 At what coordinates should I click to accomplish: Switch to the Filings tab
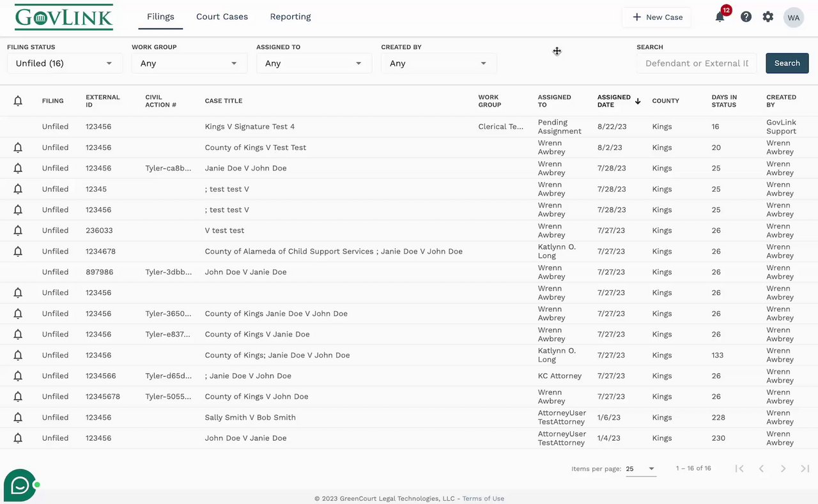tap(160, 17)
